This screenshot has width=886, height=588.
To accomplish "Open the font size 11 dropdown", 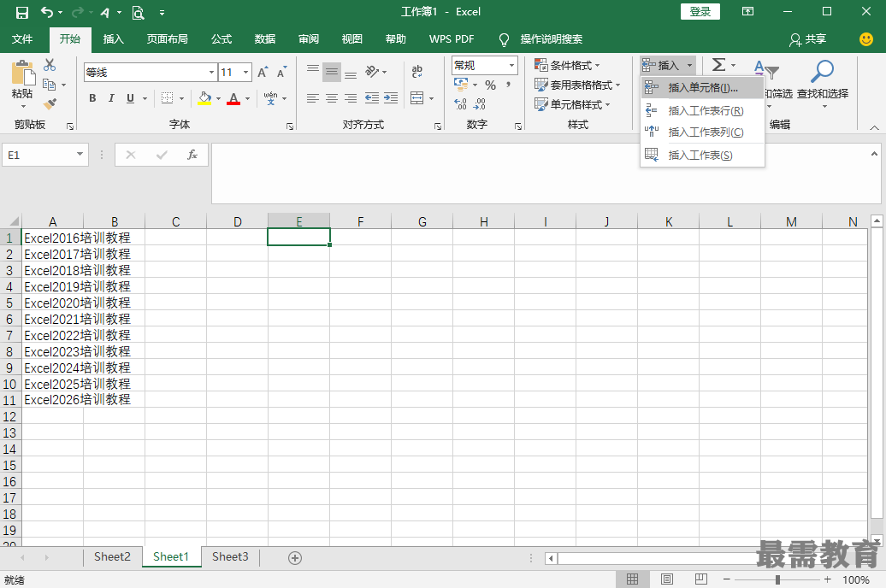I will coord(245,73).
